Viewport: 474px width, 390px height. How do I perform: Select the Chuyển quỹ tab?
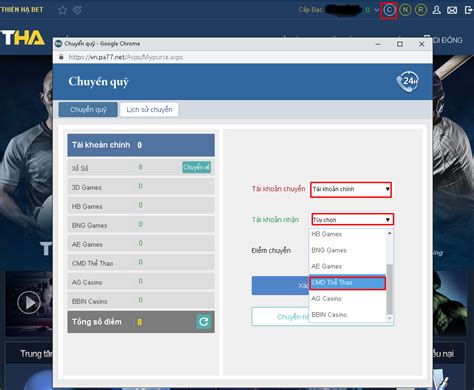88,110
